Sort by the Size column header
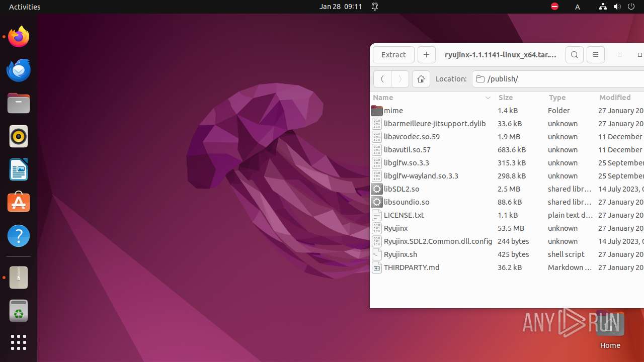644x362 pixels. (520, 98)
